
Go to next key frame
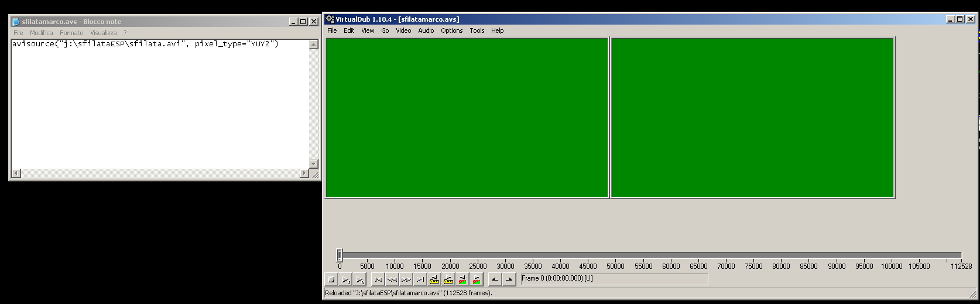pyautogui.click(x=448, y=280)
